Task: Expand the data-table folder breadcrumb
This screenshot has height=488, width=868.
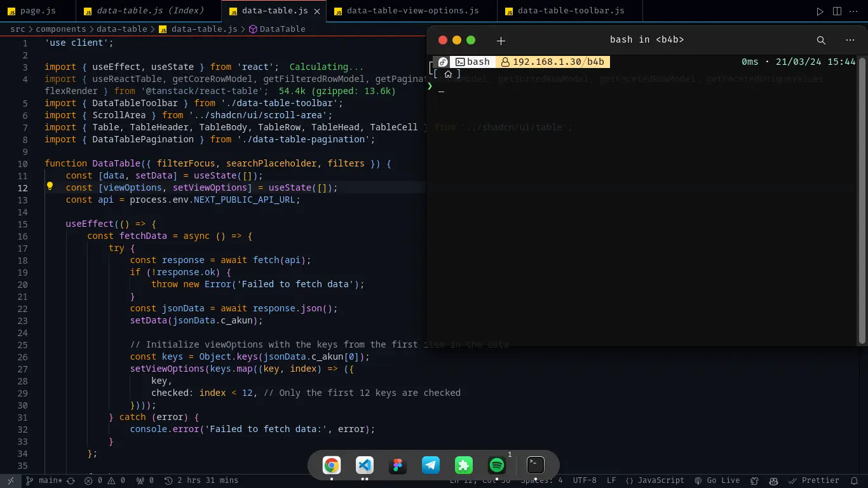Action: pos(122,29)
